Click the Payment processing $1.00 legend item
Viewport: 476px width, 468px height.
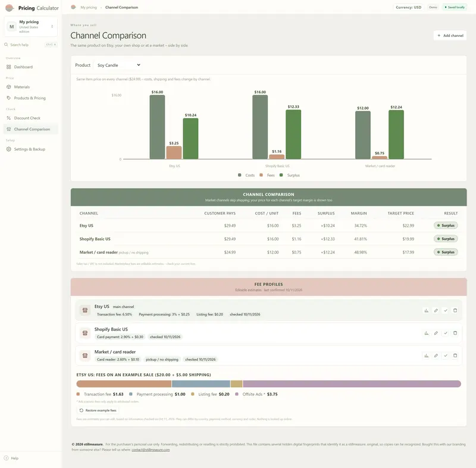[157, 394]
